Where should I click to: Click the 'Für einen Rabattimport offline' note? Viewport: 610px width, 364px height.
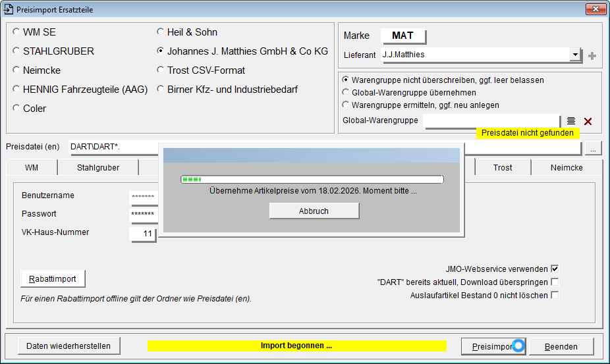pyautogui.click(x=136, y=299)
